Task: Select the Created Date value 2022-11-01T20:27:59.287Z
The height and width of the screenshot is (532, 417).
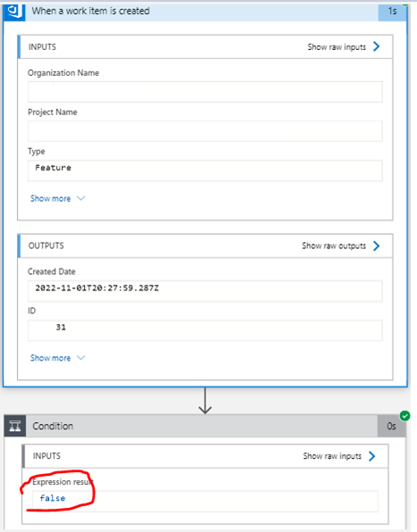Action: click(x=97, y=288)
